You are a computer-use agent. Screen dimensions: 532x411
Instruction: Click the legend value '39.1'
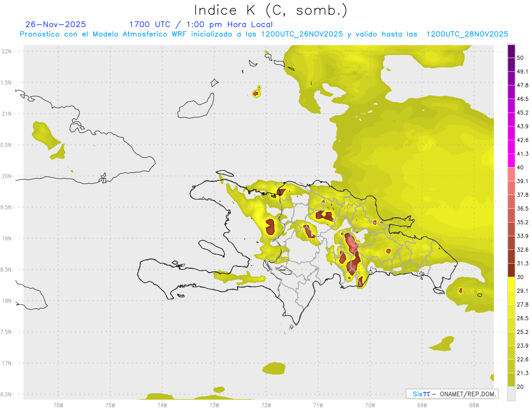coord(523,181)
